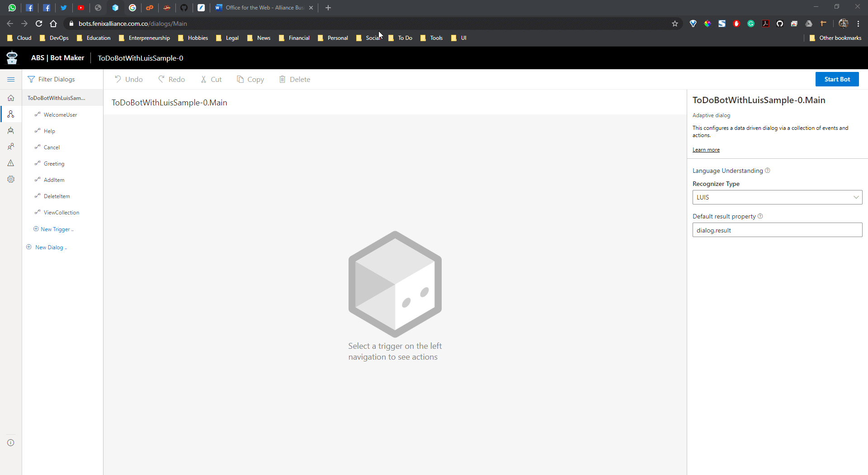
Task: Show Default result property help icon
Action: (760, 216)
